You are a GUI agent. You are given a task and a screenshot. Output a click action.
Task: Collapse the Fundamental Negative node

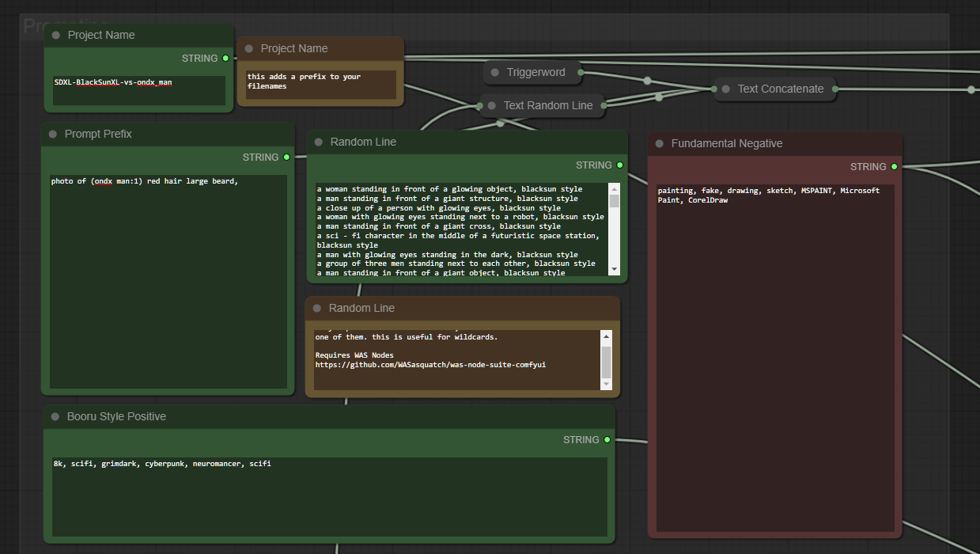tap(660, 143)
